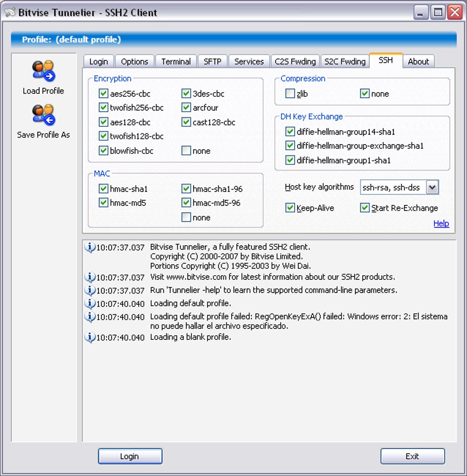Toggle 3des-cbc encryption checkbox

tap(186, 93)
